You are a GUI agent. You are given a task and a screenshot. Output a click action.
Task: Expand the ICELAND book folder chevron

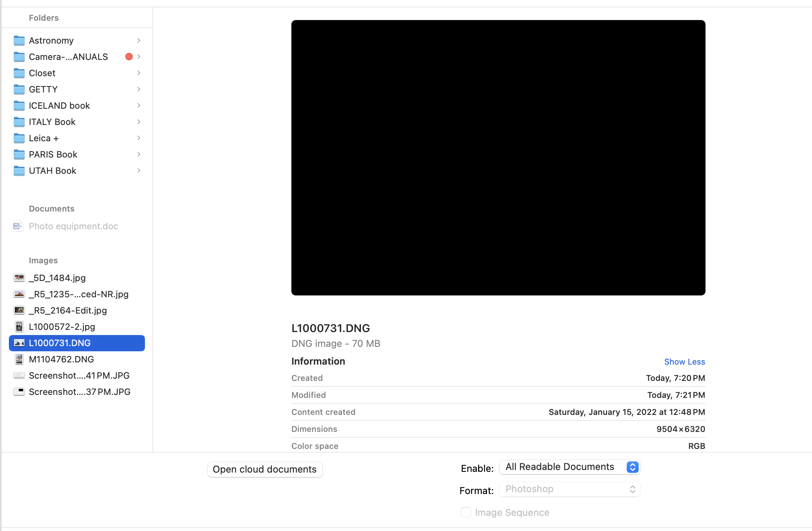139,106
